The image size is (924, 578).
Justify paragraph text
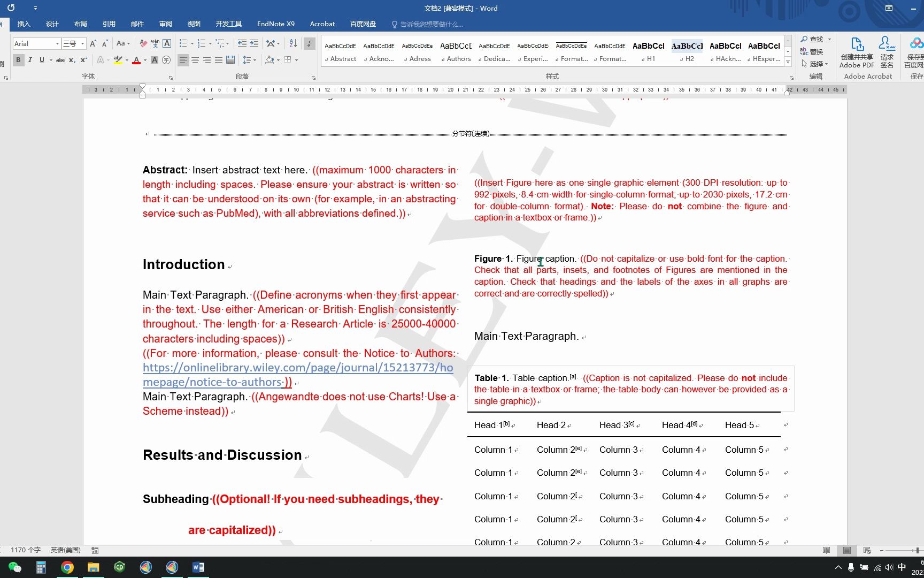point(219,60)
